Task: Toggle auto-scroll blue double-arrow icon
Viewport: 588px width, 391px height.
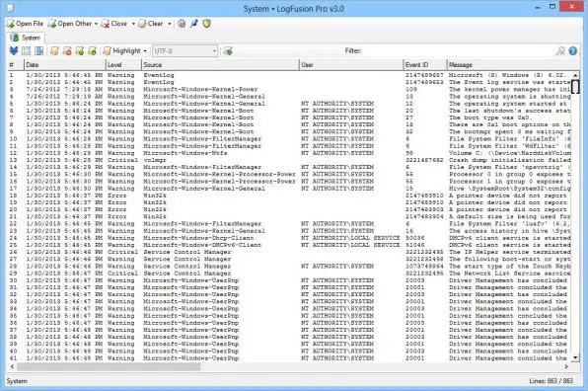Action: click(x=14, y=50)
